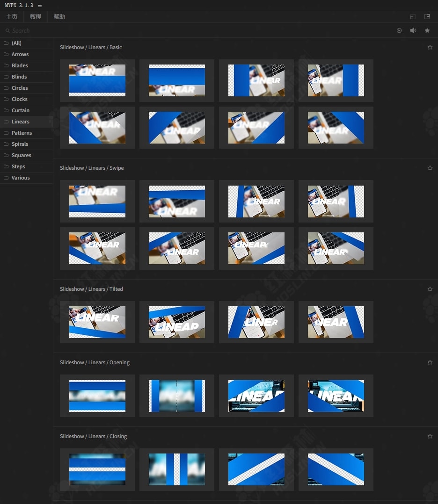Viewport: 438px width, 504px height.
Task: Select Basic diagonal preset with blue top-left corner
Action: pyautogui.click(x=177, y=128)
